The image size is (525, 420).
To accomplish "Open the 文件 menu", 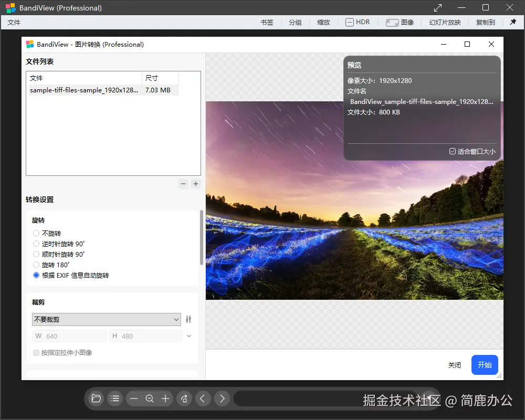I will pyautogui.click(x=14, y=23).
